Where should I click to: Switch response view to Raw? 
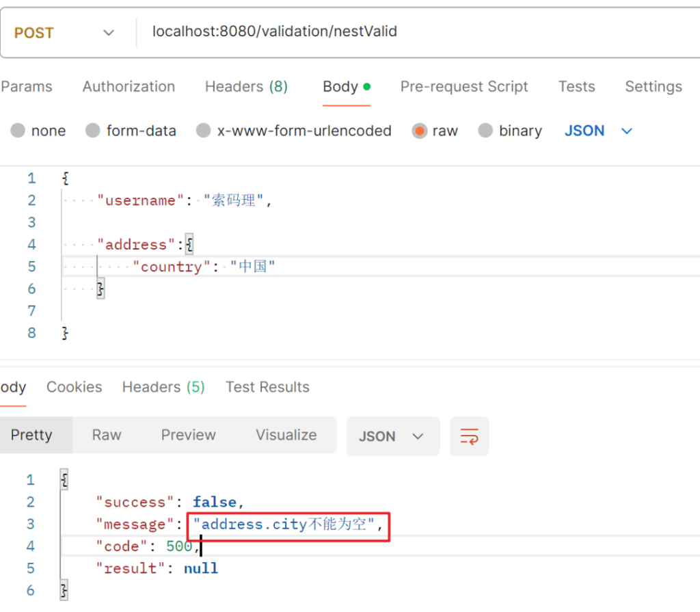click(x=107, y=435)
